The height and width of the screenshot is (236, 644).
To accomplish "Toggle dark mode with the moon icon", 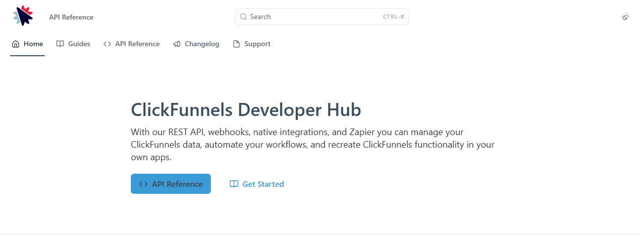I will [626, 17].
